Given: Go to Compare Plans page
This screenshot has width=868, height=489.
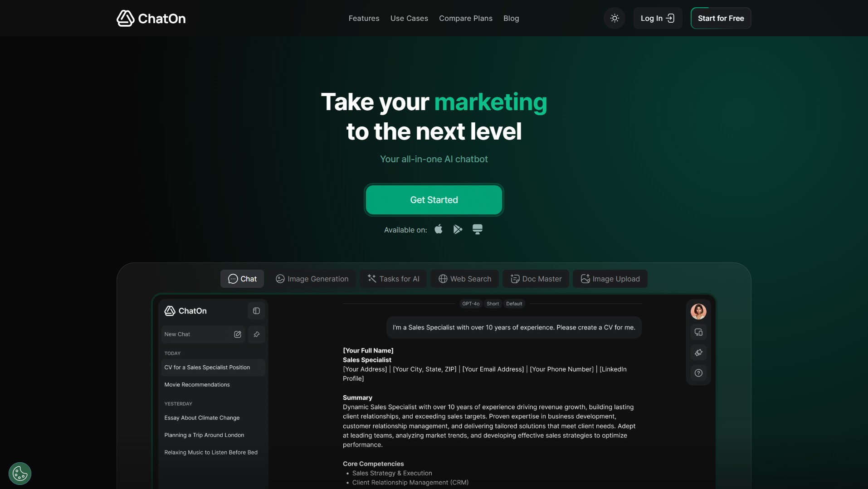Looking at the screenshot, I should click(x=465, y=19).
